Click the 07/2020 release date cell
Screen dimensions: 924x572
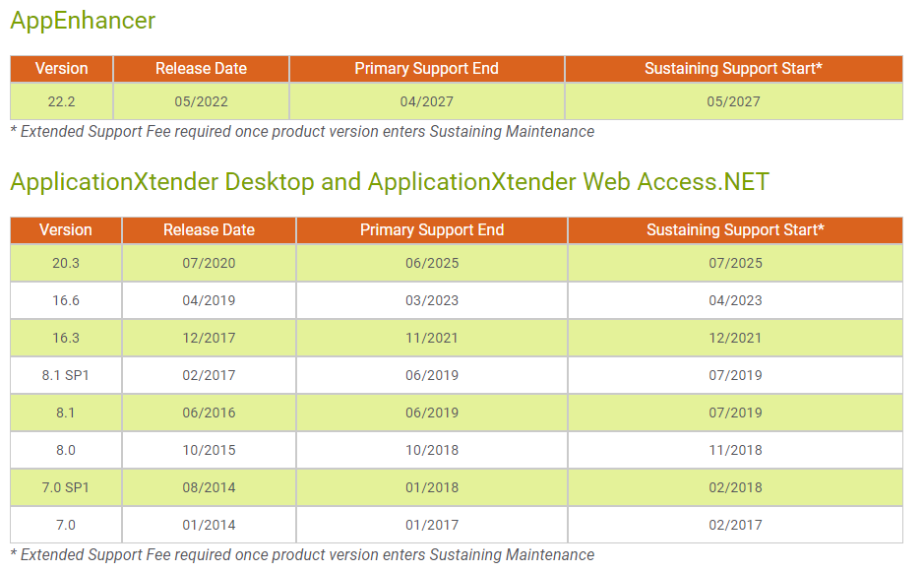point(209,263)
